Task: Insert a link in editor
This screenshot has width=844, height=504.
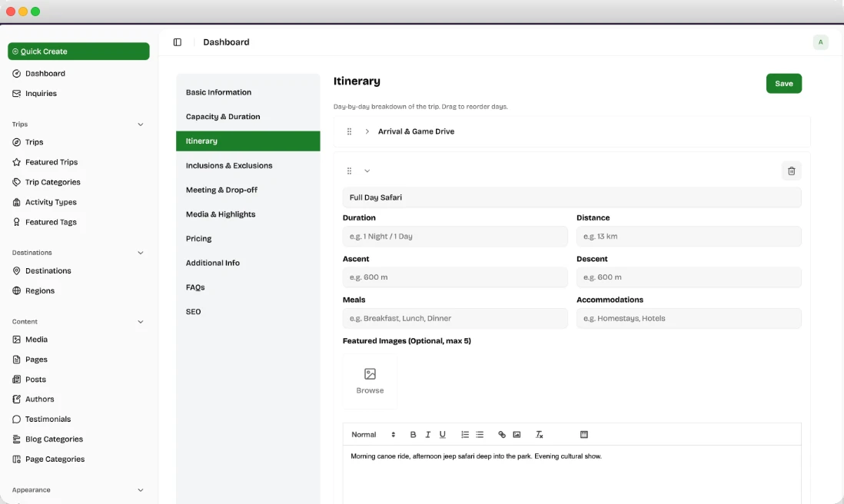Action: pyautogui.click(x=502, y=435)
